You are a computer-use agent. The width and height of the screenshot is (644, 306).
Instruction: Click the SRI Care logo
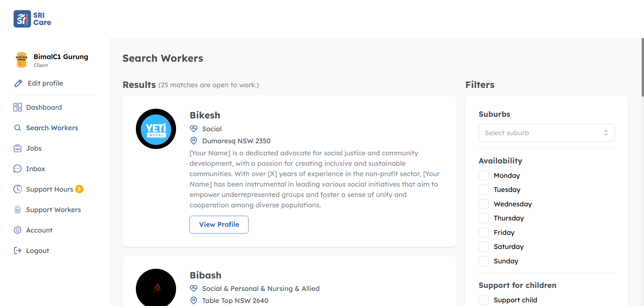(33, 19)
